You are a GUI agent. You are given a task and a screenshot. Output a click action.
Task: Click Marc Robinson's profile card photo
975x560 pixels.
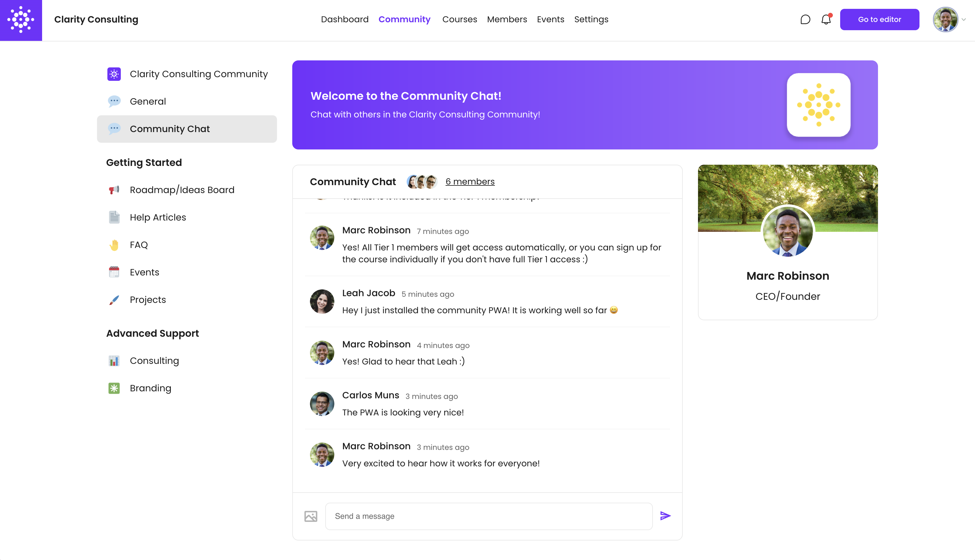pyautogui.click(x=788, y=232)
